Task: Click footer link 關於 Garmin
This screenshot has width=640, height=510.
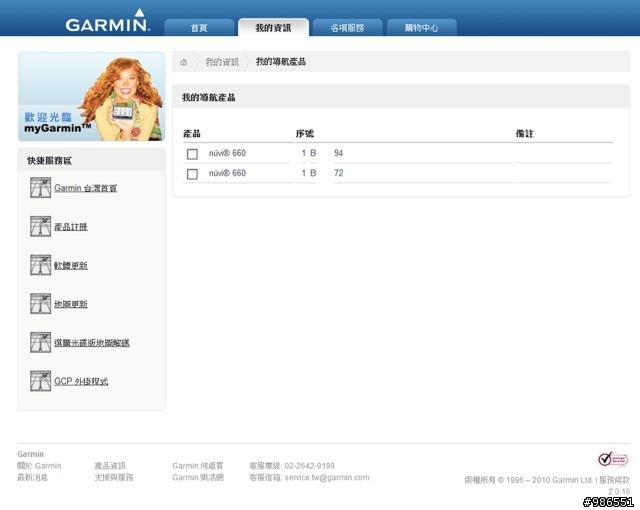Action: coord(39,466)
